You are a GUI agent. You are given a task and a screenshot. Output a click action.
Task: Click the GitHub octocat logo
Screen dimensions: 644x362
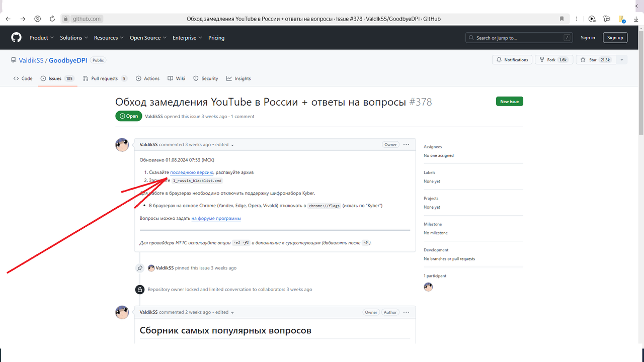[16, 37]
